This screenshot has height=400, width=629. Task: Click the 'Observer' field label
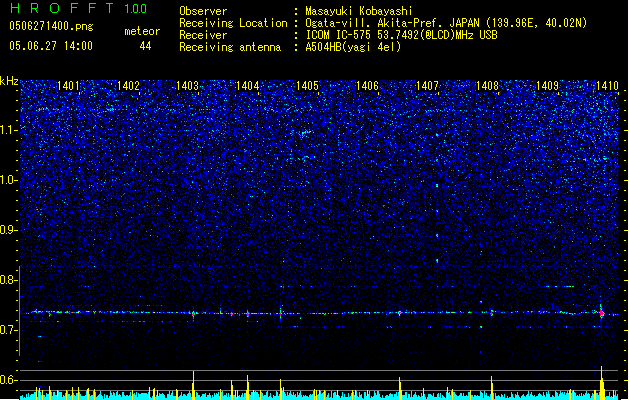[x=203, y=11]
